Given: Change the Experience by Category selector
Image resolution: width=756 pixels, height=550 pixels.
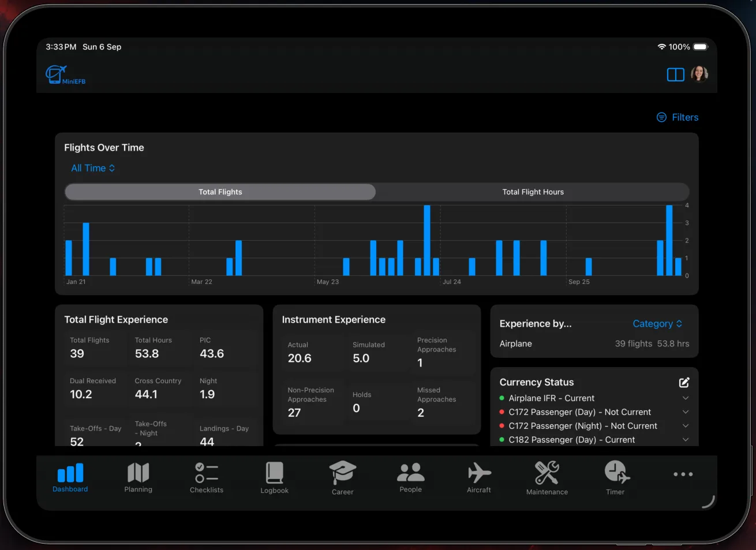Looking at the screenshot, I should (x=657, y=324).
